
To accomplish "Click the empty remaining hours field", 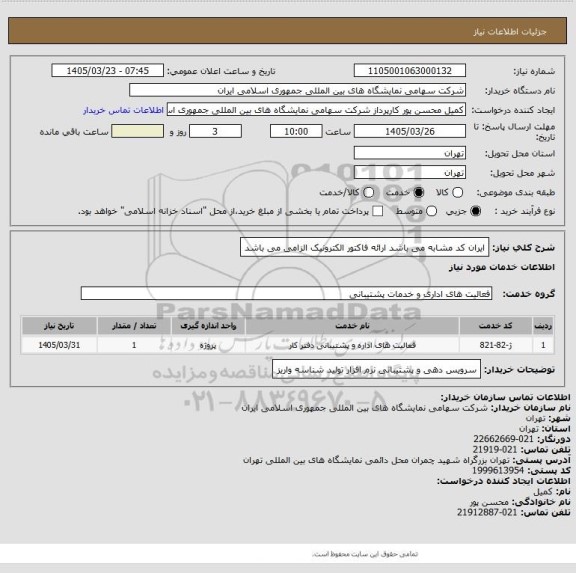I will pos(137,131).
